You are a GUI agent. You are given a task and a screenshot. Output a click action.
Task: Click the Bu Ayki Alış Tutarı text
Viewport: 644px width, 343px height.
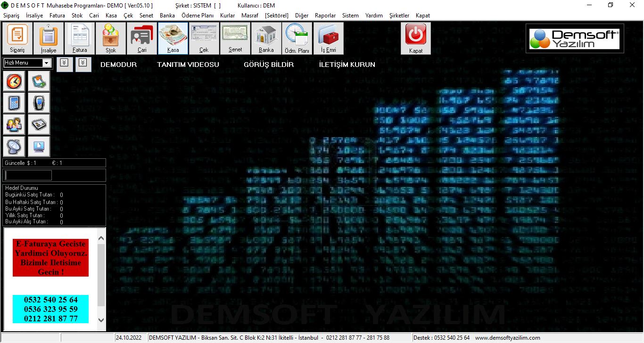26,221
